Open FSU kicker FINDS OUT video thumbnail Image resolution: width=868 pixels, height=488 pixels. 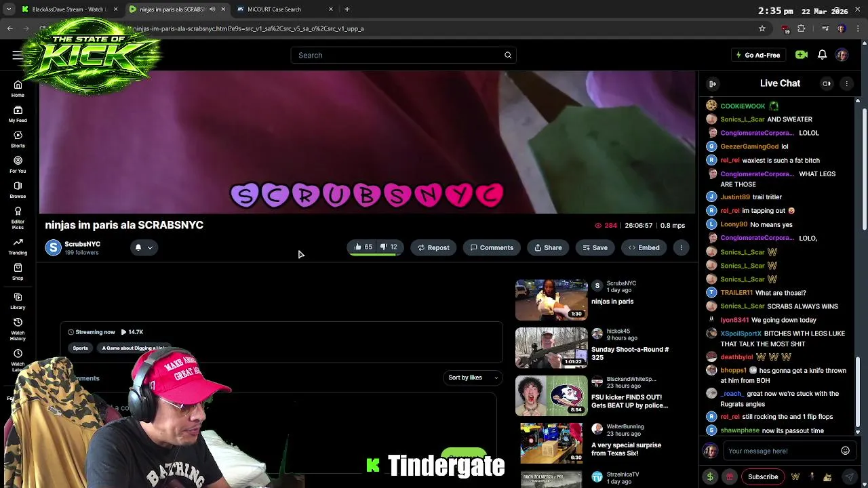[x=551, y=396]
